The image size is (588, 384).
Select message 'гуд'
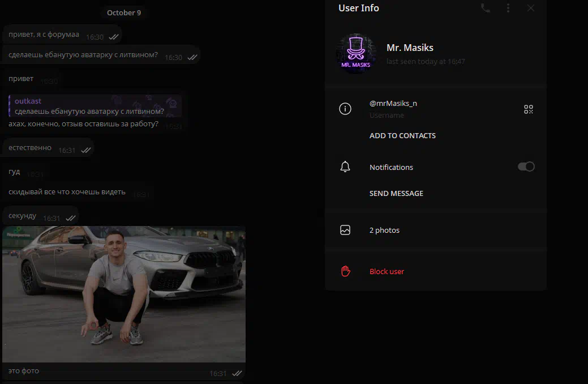25,172
